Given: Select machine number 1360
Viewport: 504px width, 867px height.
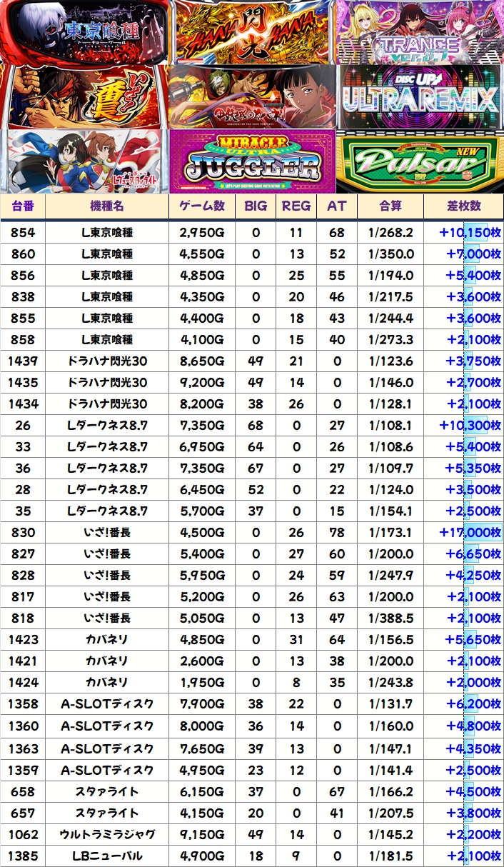Looking at the screenshot, I should click(23, 726).
